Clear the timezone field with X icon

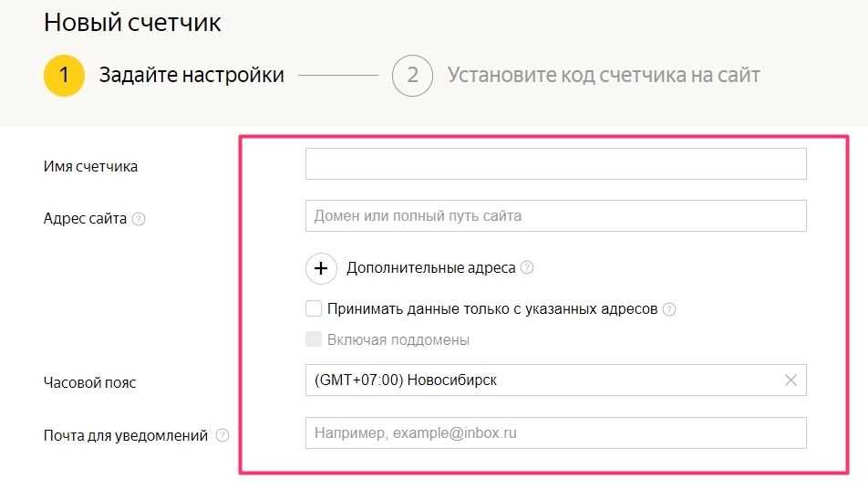pyautogui.click(x=790, y=380)
